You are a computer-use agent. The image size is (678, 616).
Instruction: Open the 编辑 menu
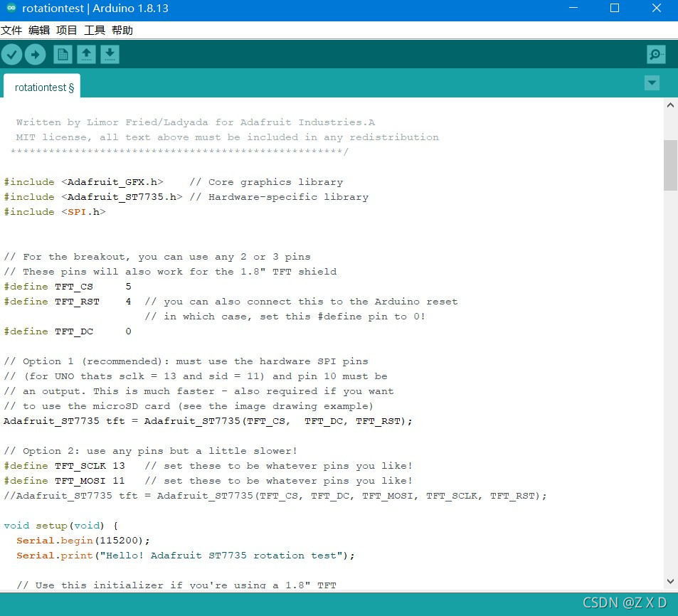(x=39, y=31)
